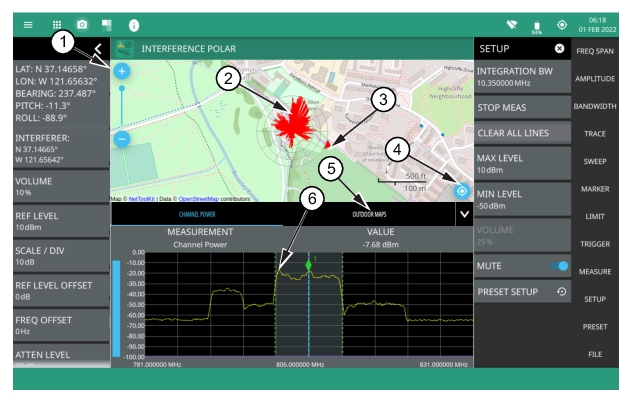The width and height of the screenshot is (642, 417).
Task: Expand the measurement tab dropdown chevron
Action: tap(462, 214)
